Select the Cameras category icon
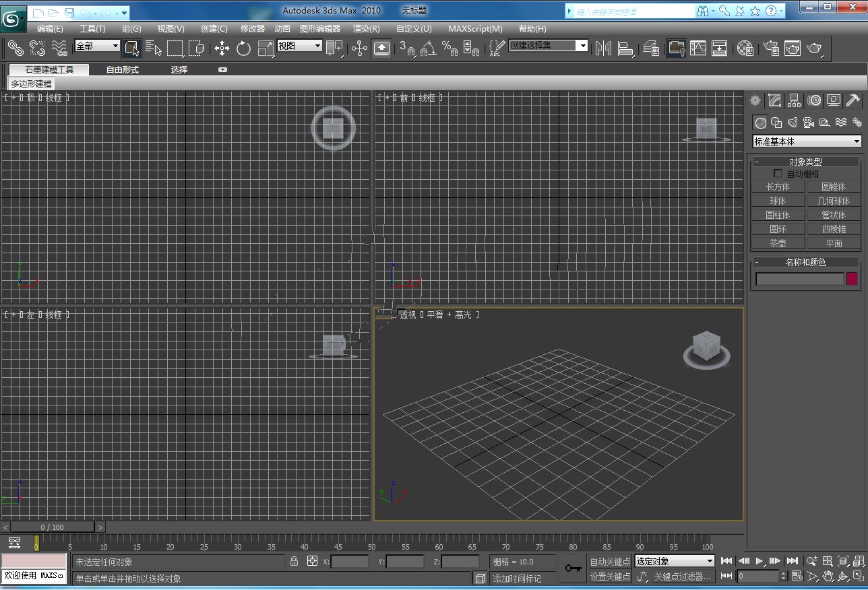 (808, 123)
